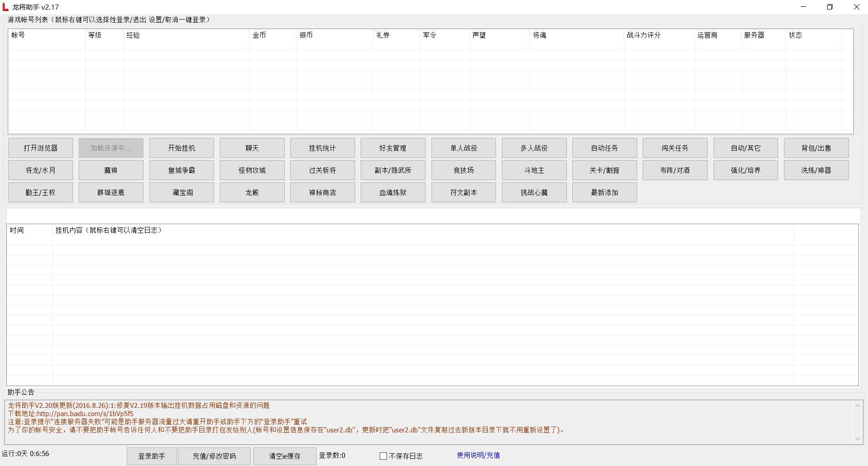Open 关卡/割据 settings
The width and height of the screenshot is (868, 466).
coord(605,170)
